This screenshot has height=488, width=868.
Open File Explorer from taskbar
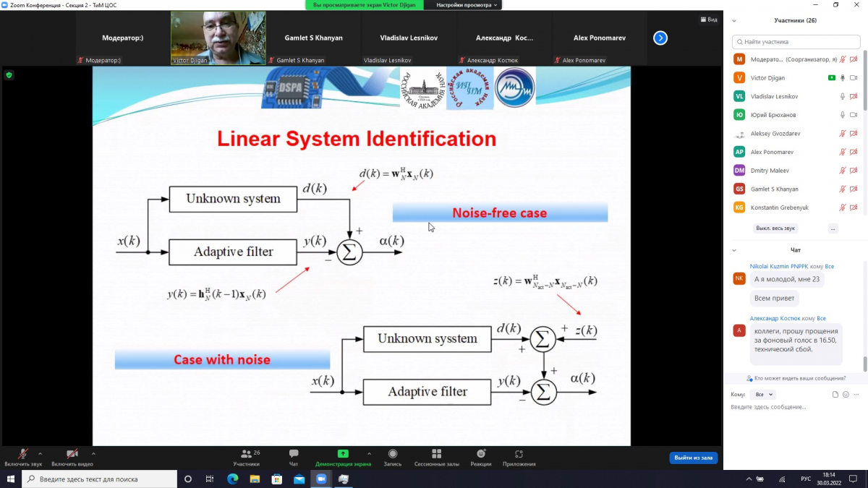click(255, 479)
